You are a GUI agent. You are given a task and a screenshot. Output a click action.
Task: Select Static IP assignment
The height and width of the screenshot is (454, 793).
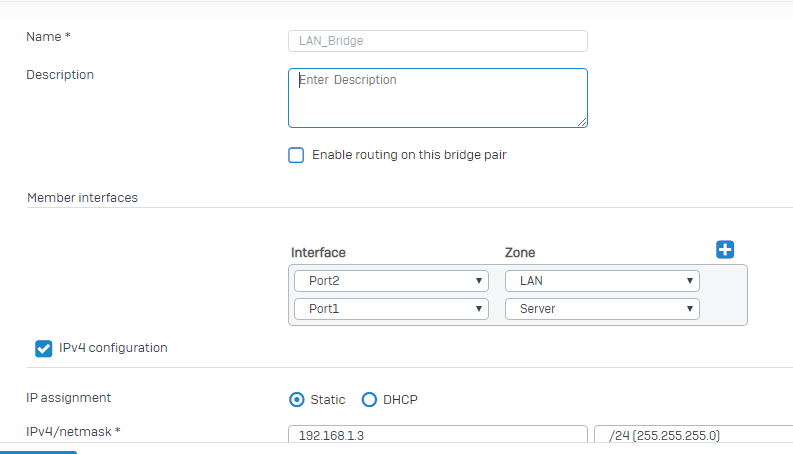[296, 400]
